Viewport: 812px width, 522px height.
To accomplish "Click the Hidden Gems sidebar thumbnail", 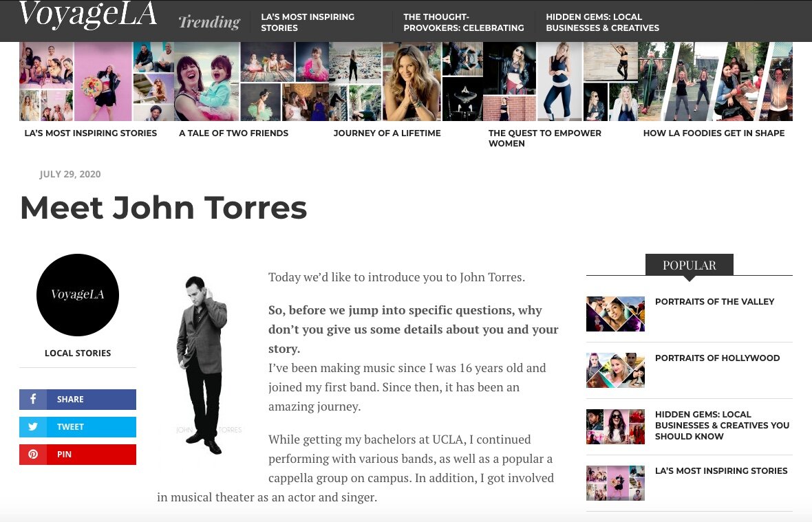I will pyautogui.click(x=615, y=426).
